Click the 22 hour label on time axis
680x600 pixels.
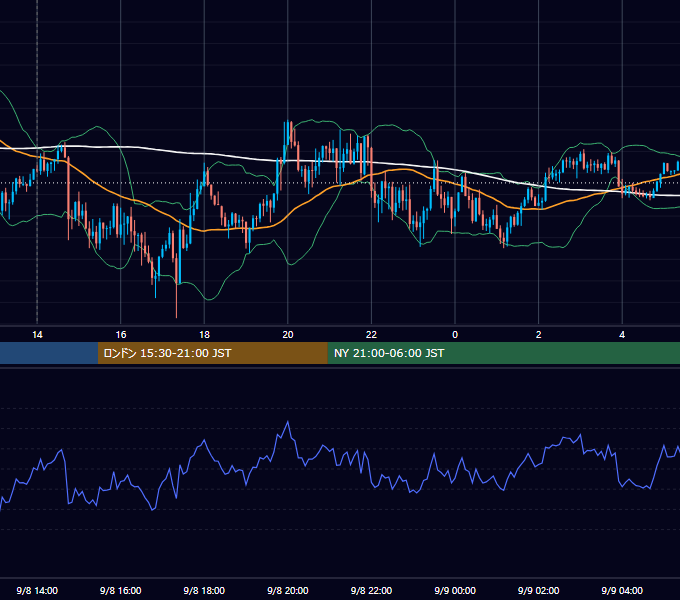371,335
